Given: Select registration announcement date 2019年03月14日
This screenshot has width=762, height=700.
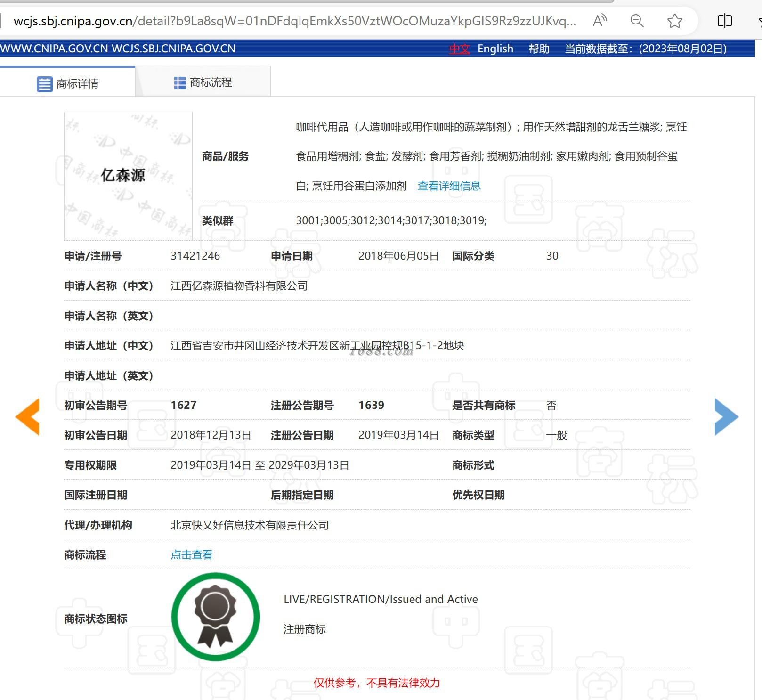Looking at the screenshot, I should (x=398, y=435).
